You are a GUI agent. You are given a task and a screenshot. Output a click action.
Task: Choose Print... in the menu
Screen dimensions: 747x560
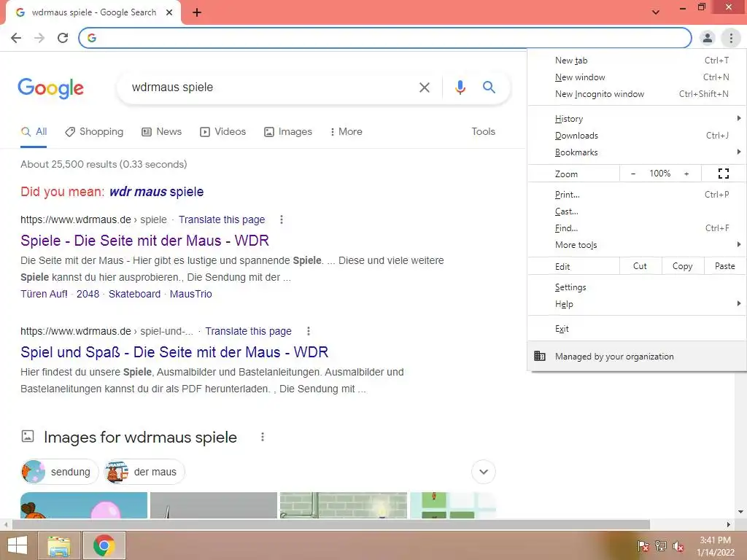[637, 194]
